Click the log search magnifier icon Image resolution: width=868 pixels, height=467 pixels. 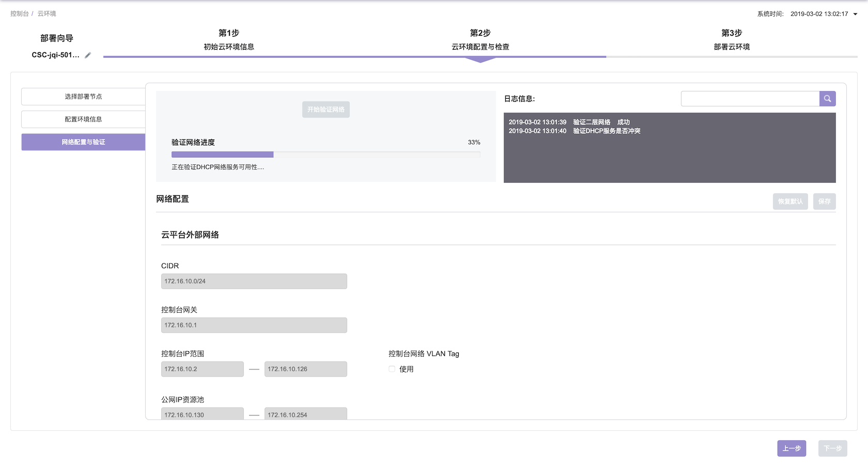pos(827,99)
